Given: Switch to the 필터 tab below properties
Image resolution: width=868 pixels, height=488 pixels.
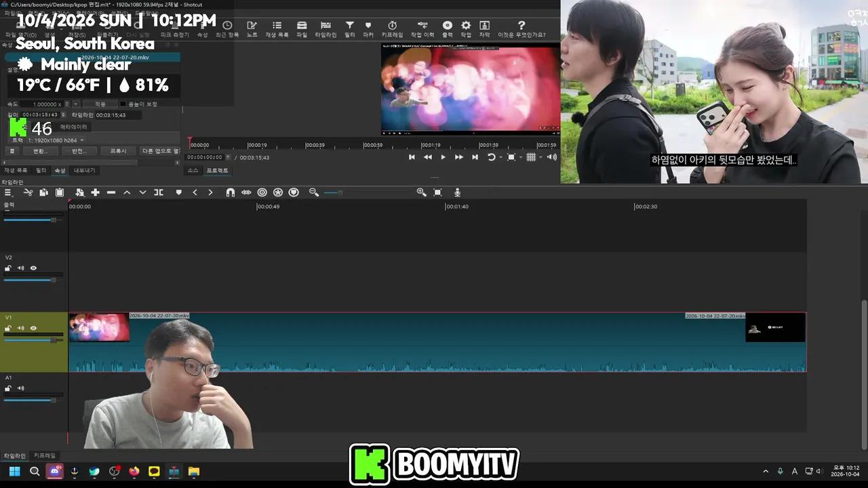Looking at the screenshot, I should [x=41, y=170].
